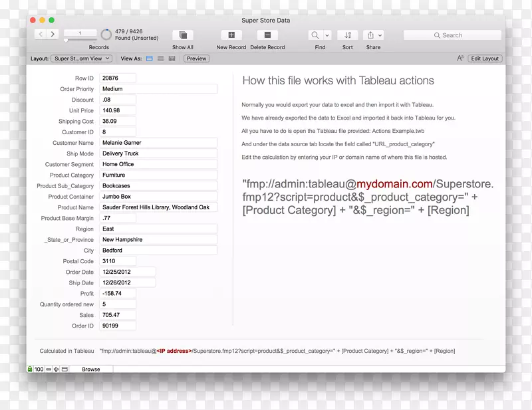
Task: Switch to List view
Action: [x=161, y=58]
